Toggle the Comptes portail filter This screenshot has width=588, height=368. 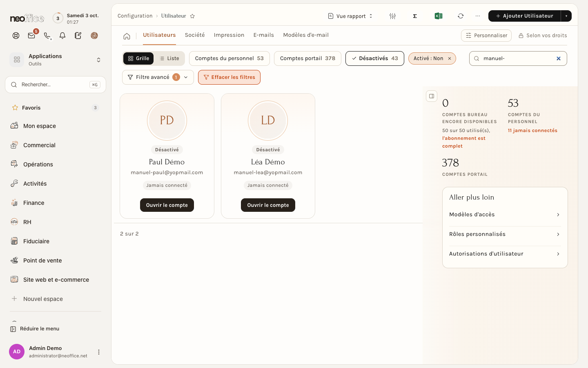307,58
